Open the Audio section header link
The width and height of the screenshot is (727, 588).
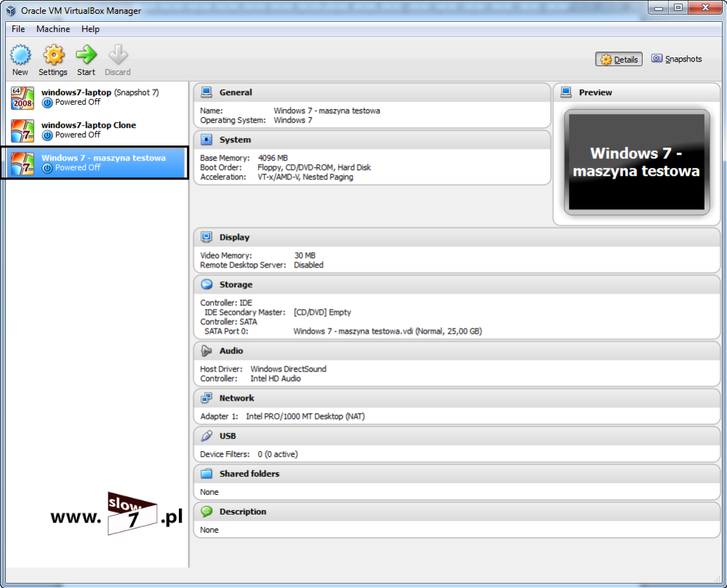(231, 351)
